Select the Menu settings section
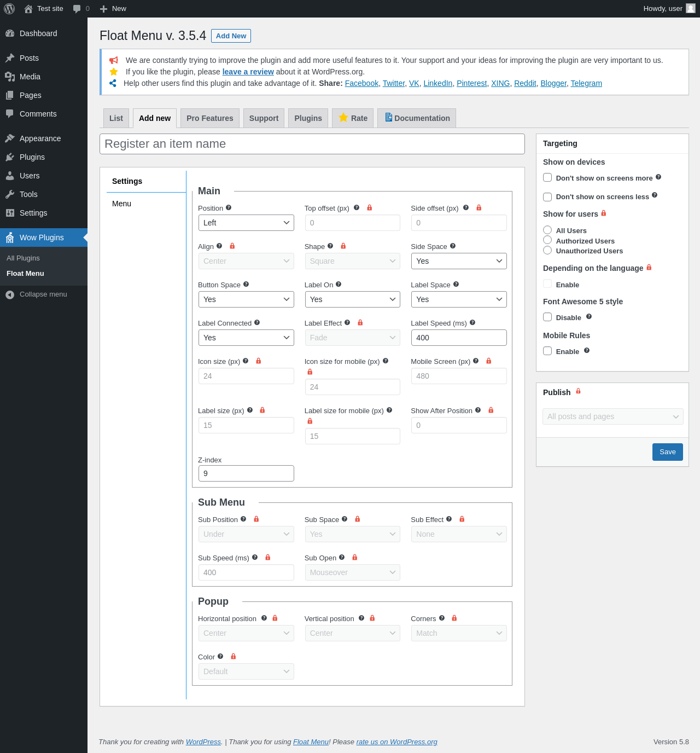This screenshot has height=753, width=700. 121,204
